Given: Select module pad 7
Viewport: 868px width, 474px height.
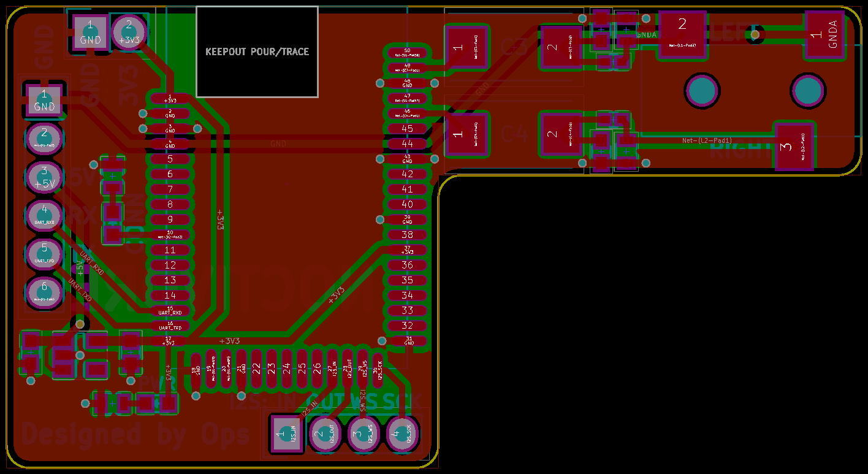Looking at the screenshot, I should pos(170,189).
